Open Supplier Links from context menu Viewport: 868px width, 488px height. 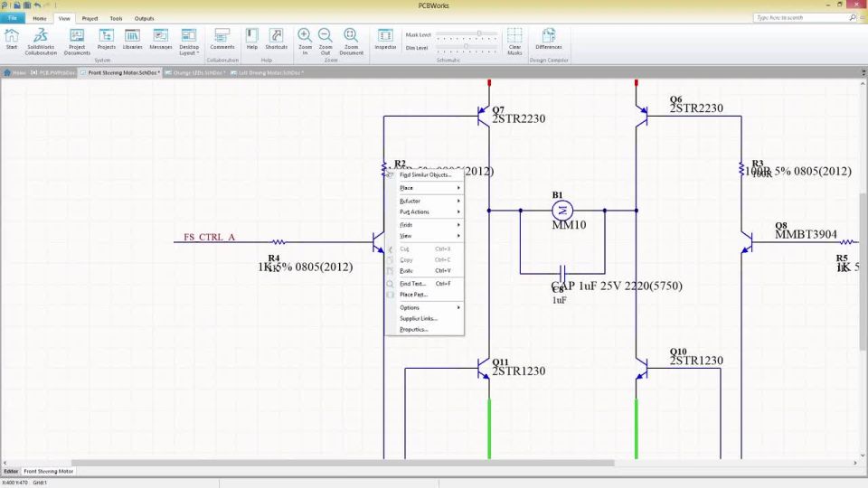point(425,319)
